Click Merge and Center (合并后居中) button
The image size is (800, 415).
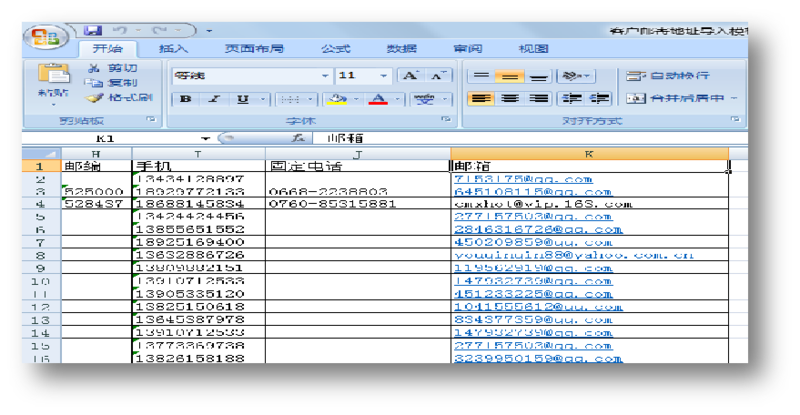pyautogui.click(x=674, y=98)
